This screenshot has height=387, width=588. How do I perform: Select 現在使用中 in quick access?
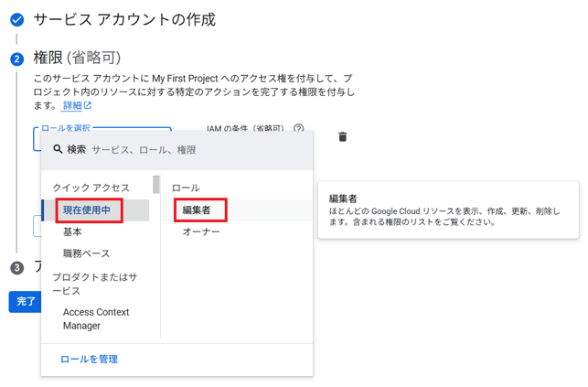(87, 210)
